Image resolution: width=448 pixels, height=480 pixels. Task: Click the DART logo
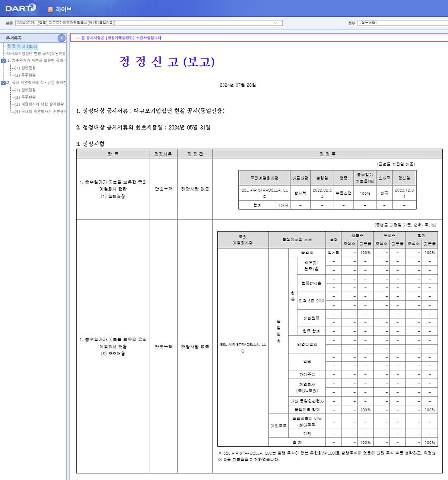(21, 7)
